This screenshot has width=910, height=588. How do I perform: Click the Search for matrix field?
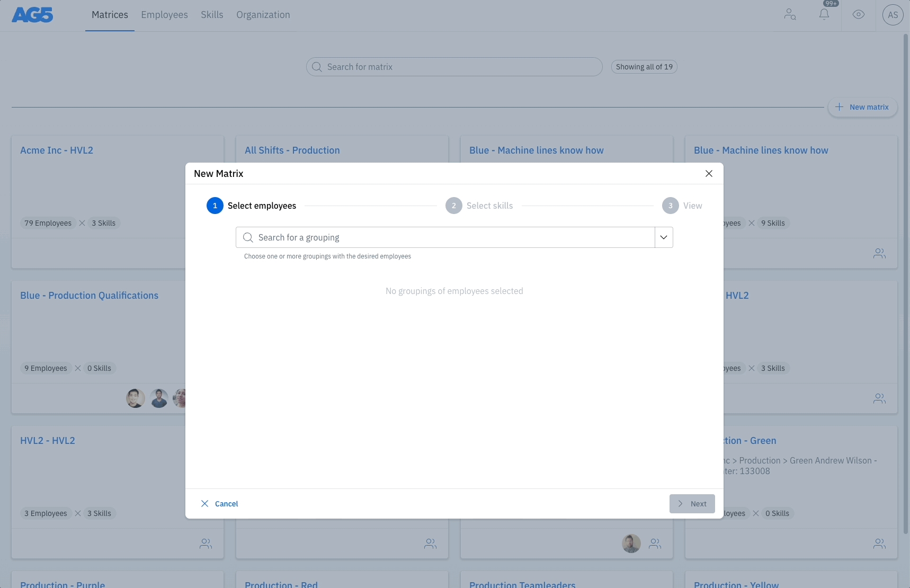[x=454, y=67]
